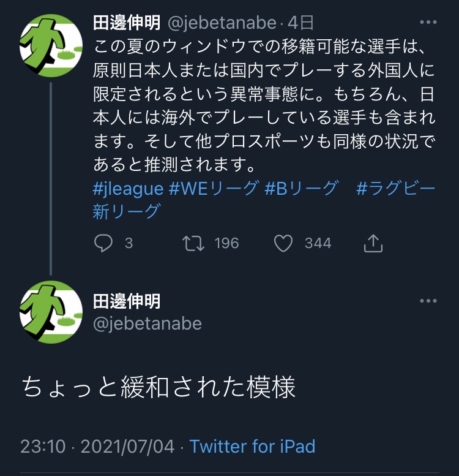The height and width of the screenshot is (476, 459).
Task: Click the retweet arrows icon
Action: coord(194,243)
